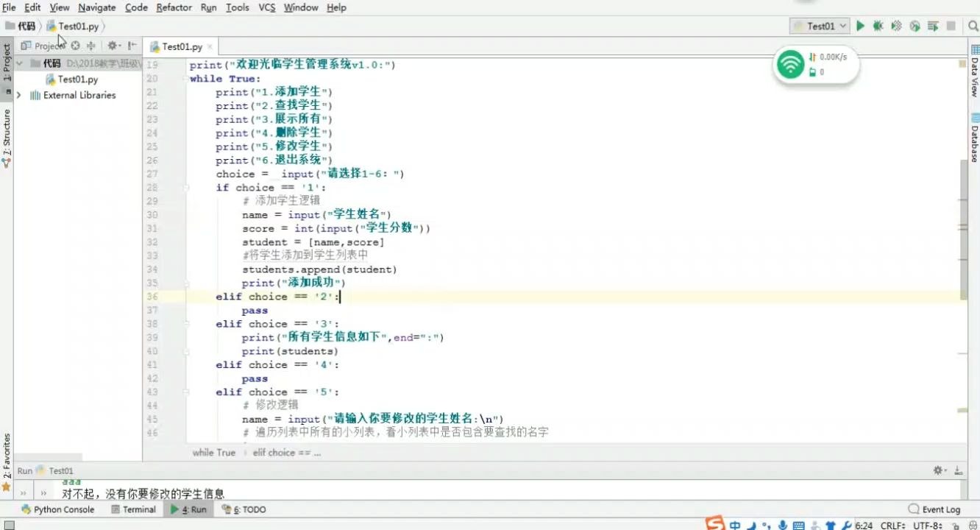
Task: Expand the External Libraries node
Action: click(19, 95)
